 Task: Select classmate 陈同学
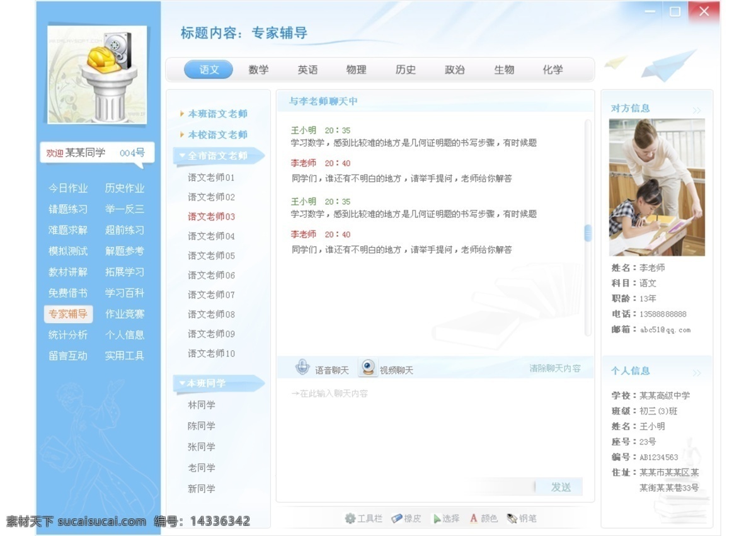(x=202, y=426)
